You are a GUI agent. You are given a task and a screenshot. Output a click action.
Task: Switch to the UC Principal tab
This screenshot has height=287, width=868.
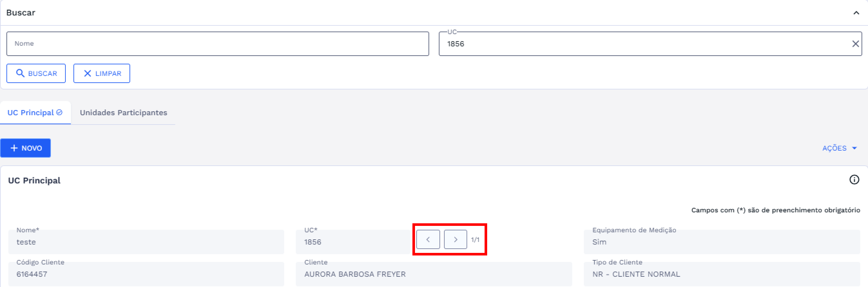tap(35, 113)
